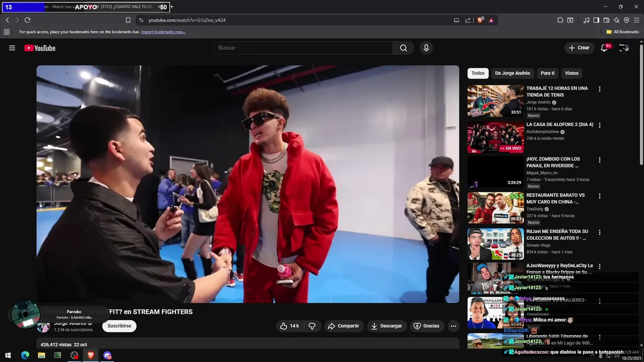Open HOY, ZOMBOID CON LOS PANAS title
This screenshot has height=362, width=644.
click(x=553, y=162)
